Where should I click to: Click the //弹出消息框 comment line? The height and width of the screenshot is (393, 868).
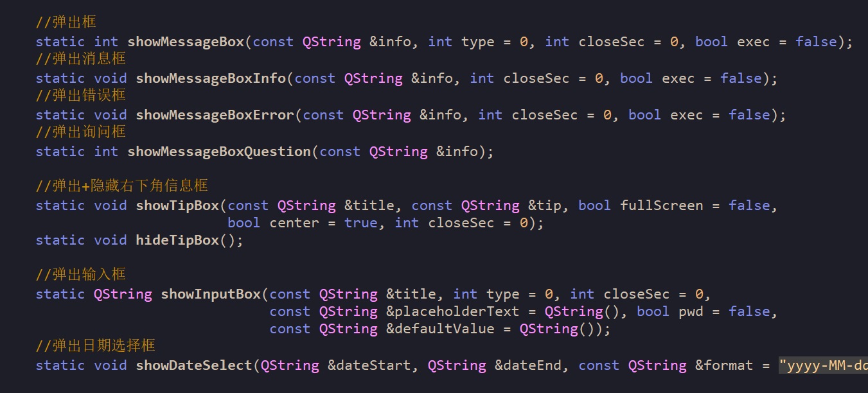pyautogui.click(x=80, y=59)
